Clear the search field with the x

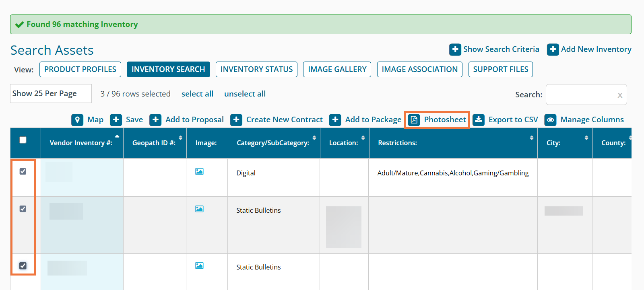point(620,95)
